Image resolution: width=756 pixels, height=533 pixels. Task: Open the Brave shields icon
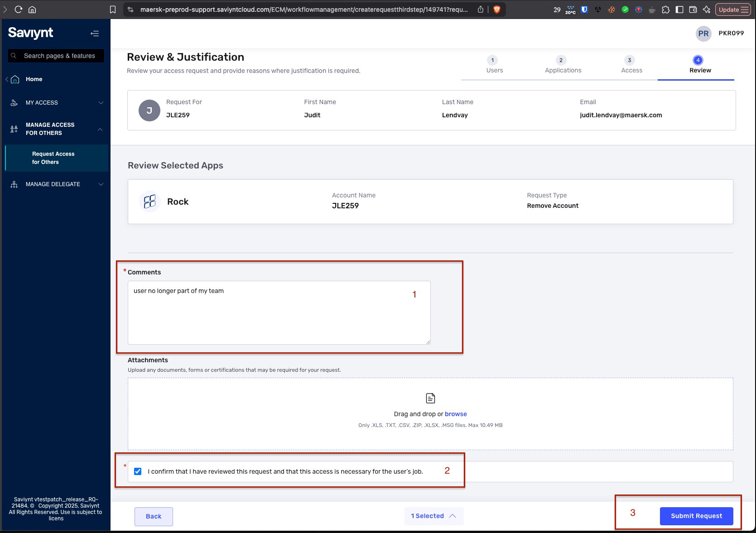pos(497,10)
